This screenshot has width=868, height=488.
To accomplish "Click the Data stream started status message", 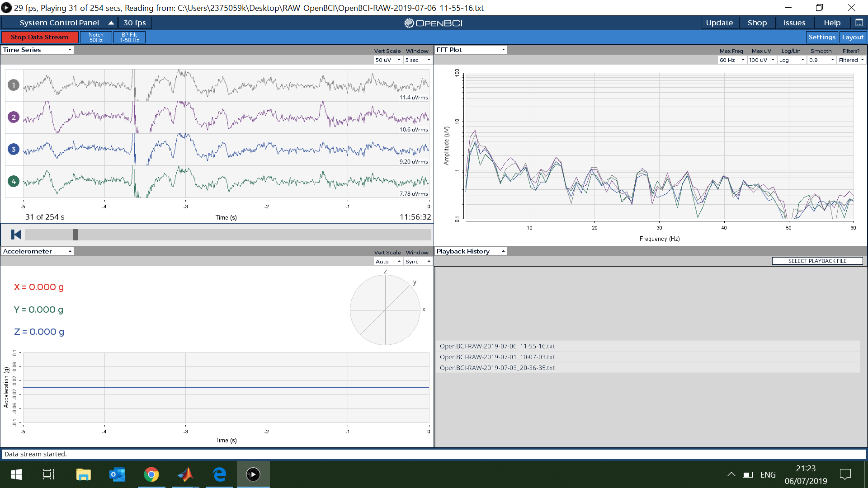I will coord(35,454).
